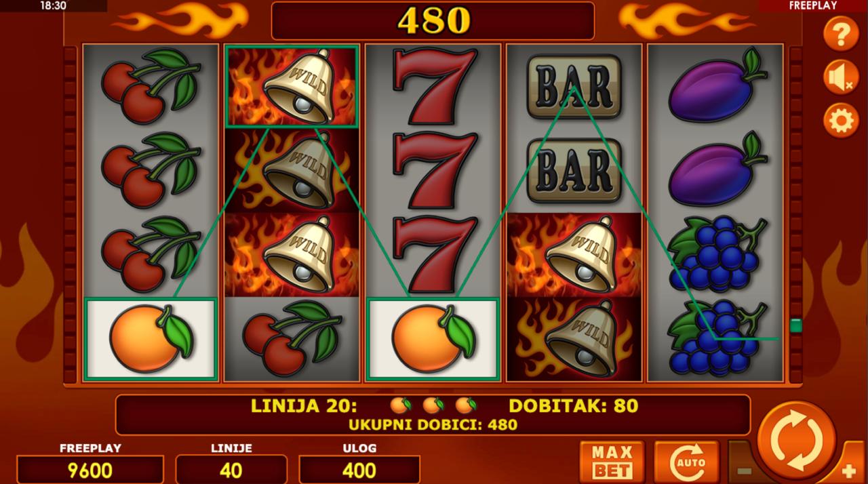Click the highlighted orange on the middle reel
Screen dimensions: 868x484
pos(433,339)
